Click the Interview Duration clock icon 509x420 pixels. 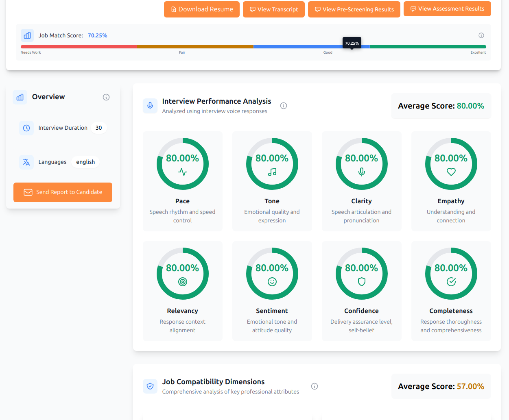click(x=26, y=128)
